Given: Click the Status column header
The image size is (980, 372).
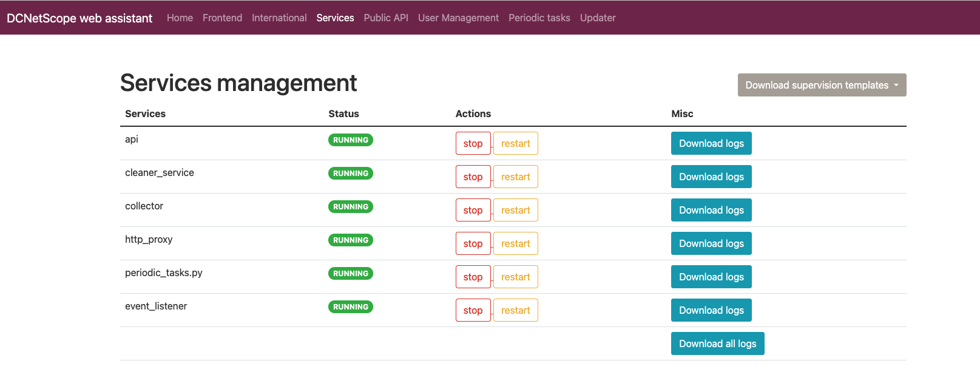Looking at the screenshot, I should point(343,114).
